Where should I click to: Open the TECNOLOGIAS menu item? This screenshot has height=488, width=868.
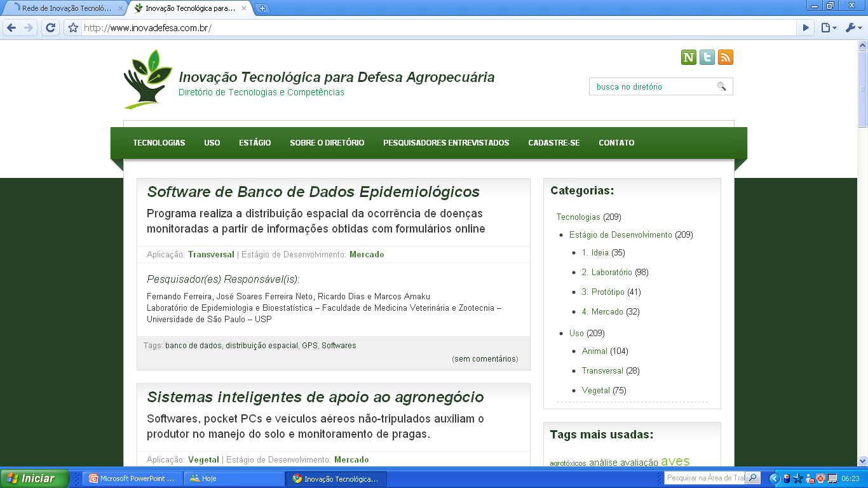pyautogui.click(x=159, y=143)
